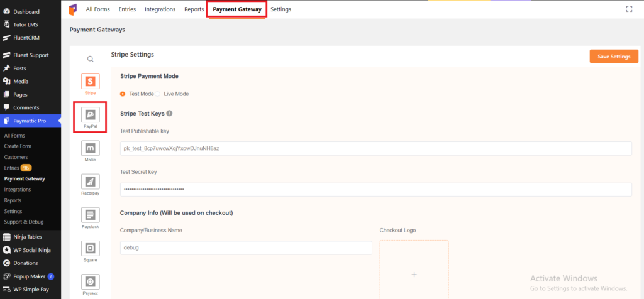This screenshot has height=299, width=644.
Task: Open Integrations in sidebar submenu
Action: (17, 190)
